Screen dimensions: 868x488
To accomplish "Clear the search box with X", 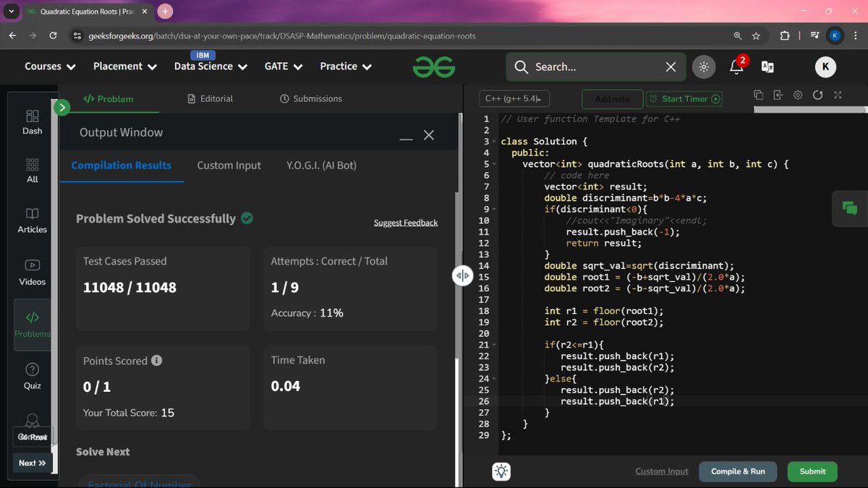I will pyautogui.click(x=671, y=67).
